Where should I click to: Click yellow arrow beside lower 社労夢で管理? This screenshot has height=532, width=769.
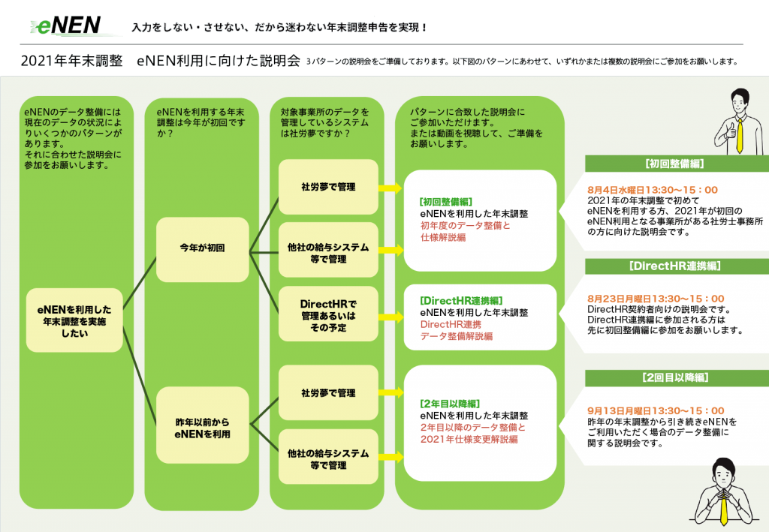(x=391, y=392)
